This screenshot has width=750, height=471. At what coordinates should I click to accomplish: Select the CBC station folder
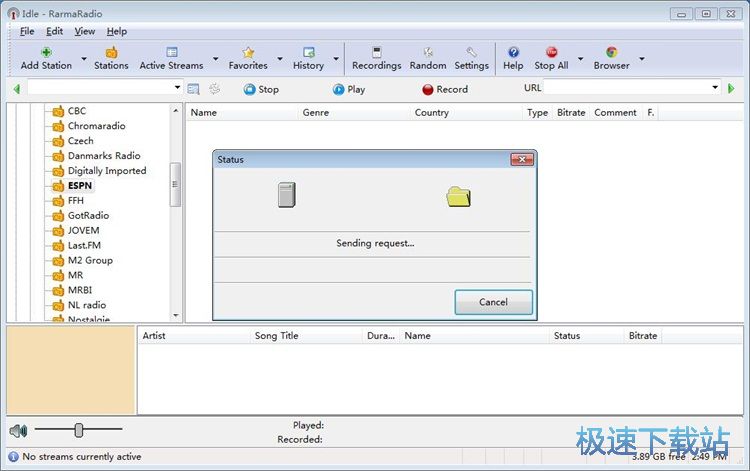[x=77, y=111]
